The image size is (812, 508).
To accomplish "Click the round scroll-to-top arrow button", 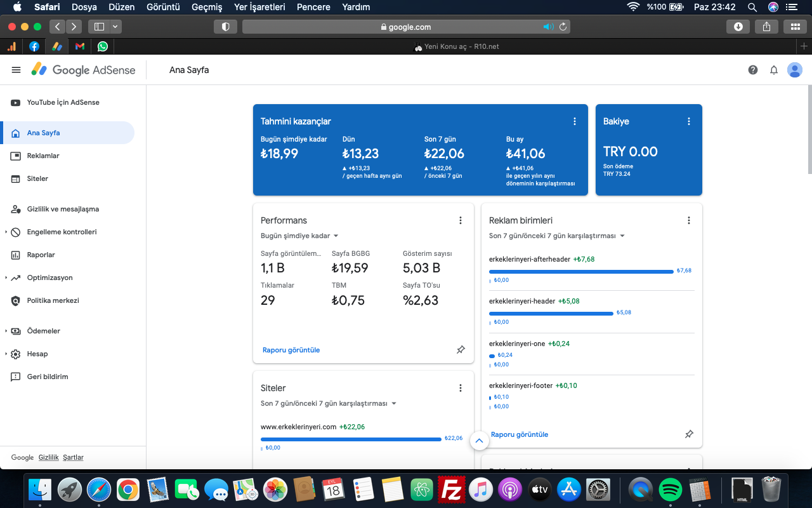I will pyautogui.click(x=479, y=441).
